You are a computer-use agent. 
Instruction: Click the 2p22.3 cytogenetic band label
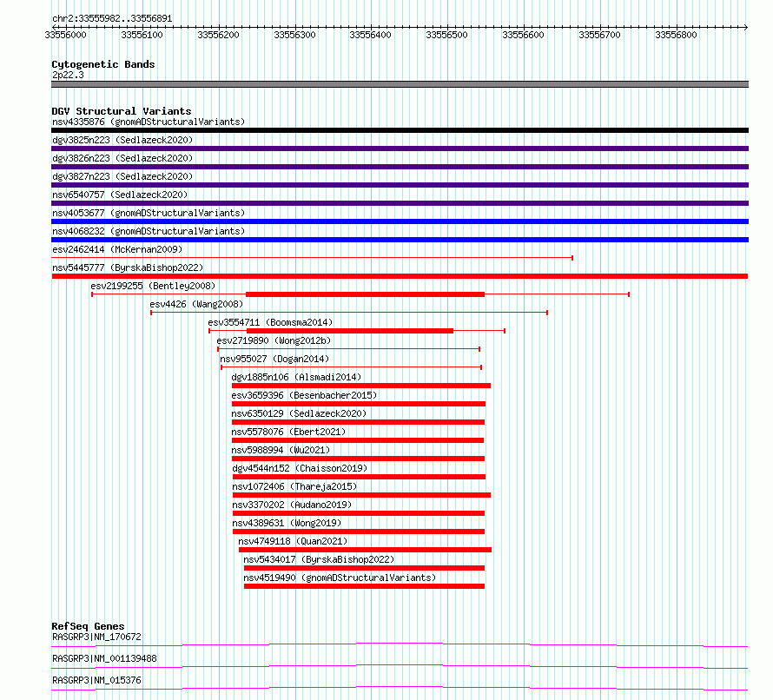68,75
